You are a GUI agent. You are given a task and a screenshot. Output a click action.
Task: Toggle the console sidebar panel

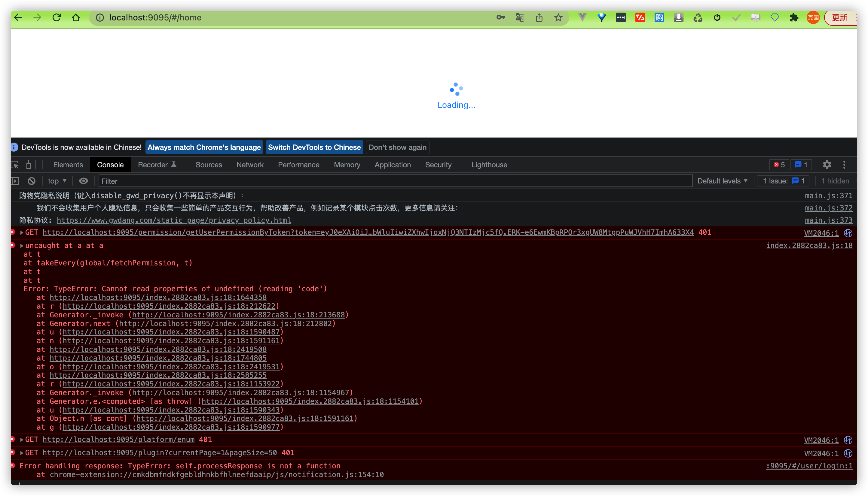15,181
